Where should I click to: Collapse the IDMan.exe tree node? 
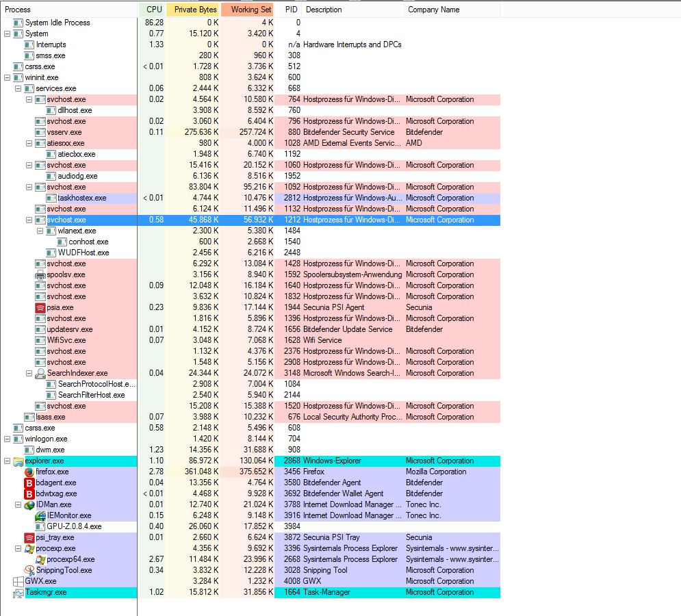click(x=18, y=505)
